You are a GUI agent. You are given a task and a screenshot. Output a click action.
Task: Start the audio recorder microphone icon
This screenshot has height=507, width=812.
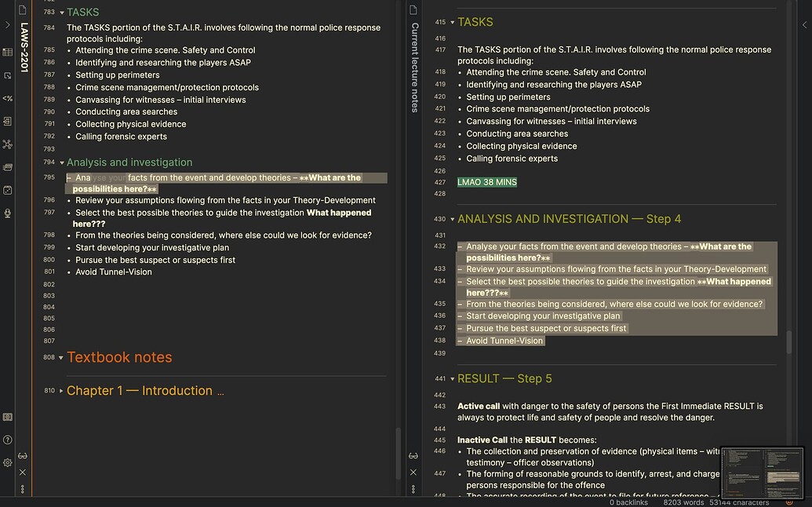7,213
